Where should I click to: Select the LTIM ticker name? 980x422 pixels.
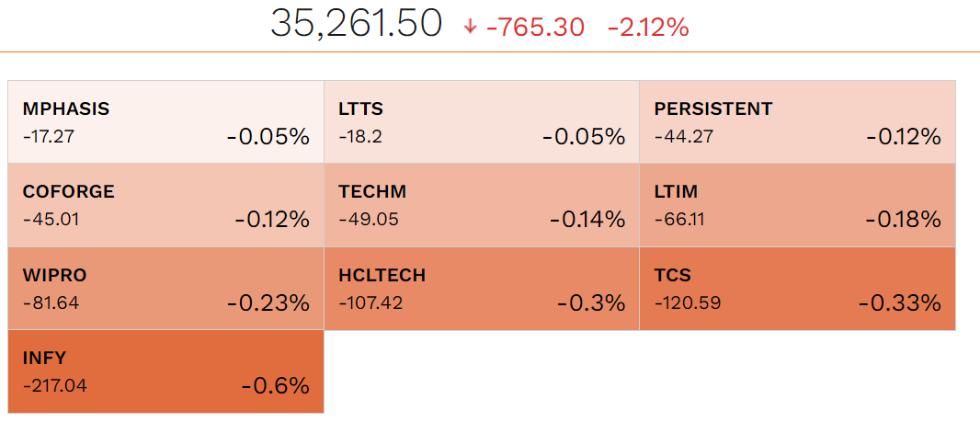point(676,191)
